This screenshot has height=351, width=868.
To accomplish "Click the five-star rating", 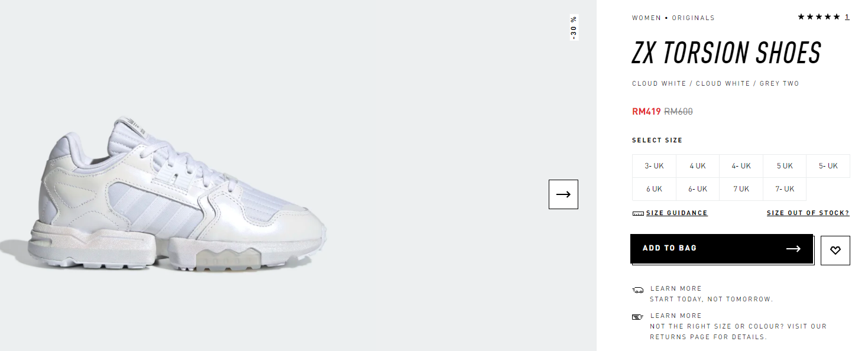I will [x=819, y=17].
